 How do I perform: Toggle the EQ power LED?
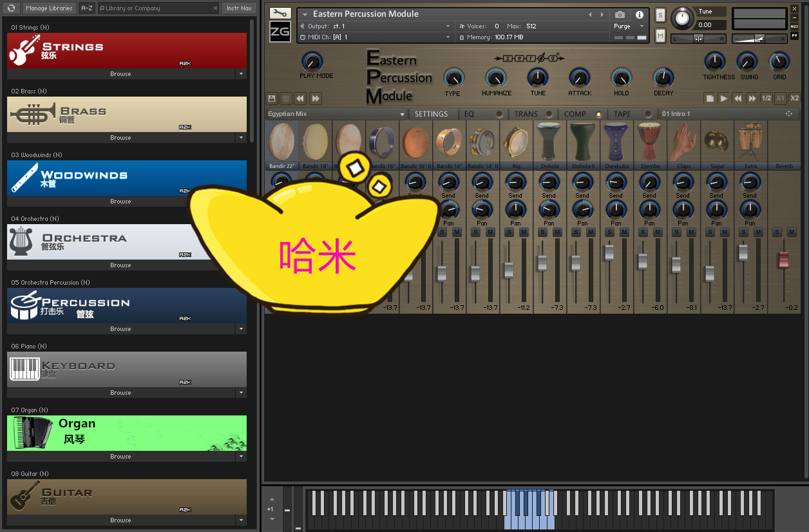(499, 114)
